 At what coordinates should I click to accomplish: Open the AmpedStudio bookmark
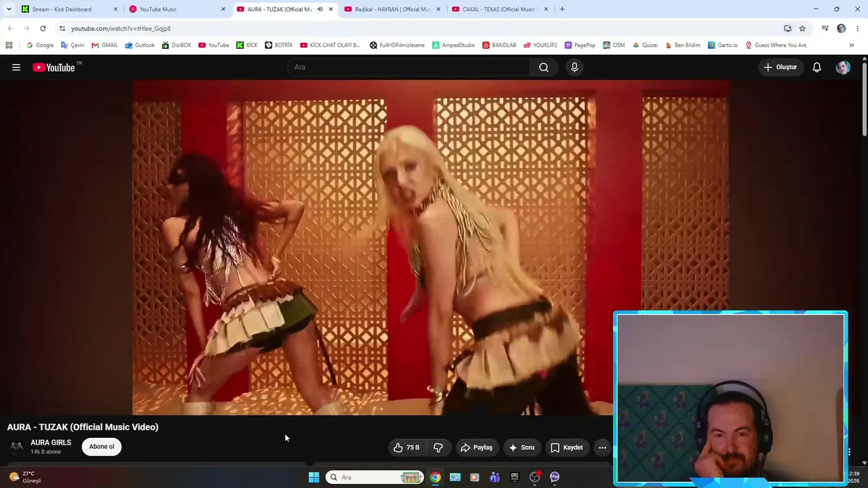click(x=454, y=45)
